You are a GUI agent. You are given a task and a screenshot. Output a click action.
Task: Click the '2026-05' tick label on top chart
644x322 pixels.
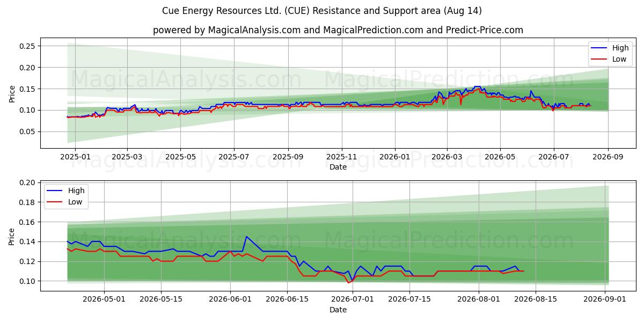click(x=500, y=156)
